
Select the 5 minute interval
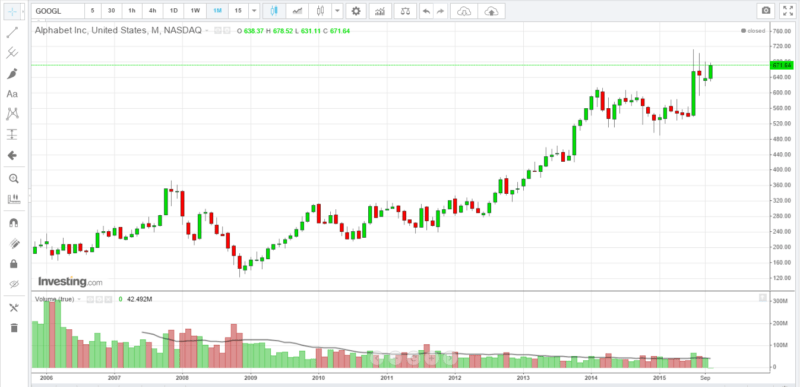tap(92, 11)
